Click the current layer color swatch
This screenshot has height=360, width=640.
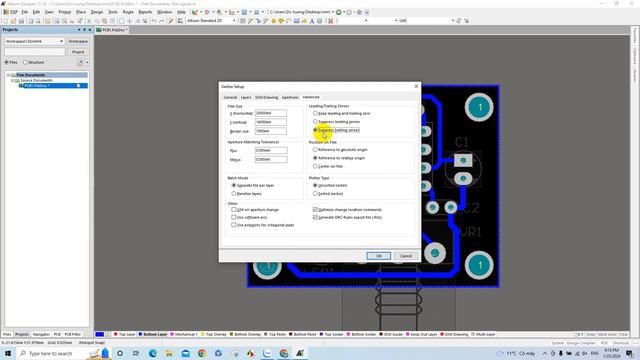pyautogui.click(x=100, y=334)
